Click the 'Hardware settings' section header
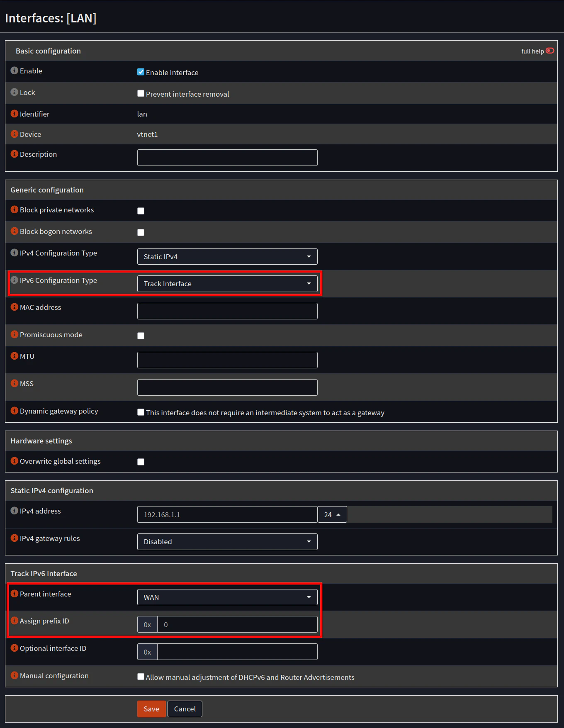This screenshot has height=728, width=564. point(41,441)
